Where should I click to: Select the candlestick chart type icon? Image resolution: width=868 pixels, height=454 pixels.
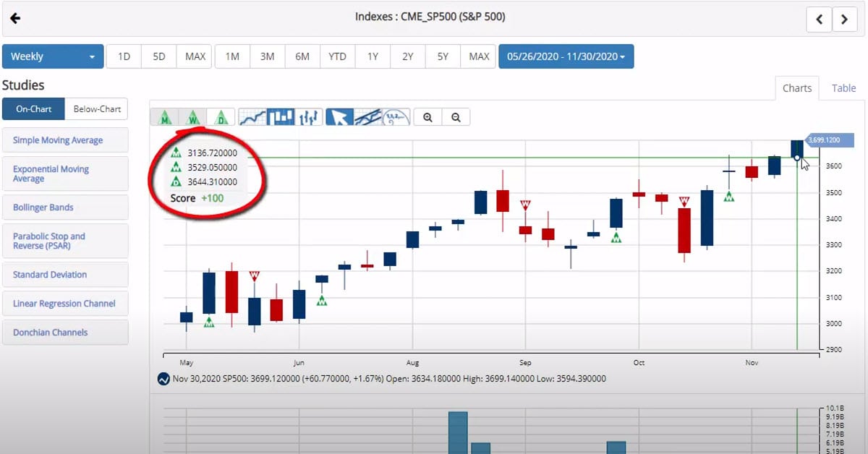click(280, 117)
